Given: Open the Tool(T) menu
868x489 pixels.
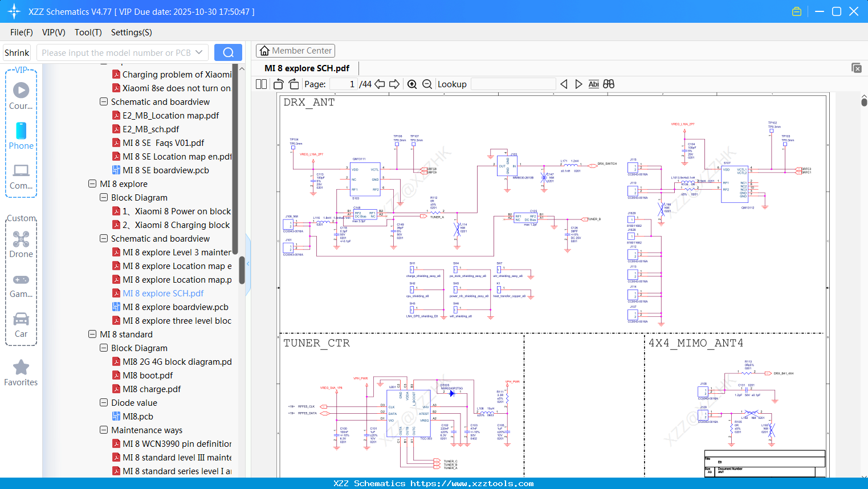Looking at the screenshot, I should [x=88, y=32].
